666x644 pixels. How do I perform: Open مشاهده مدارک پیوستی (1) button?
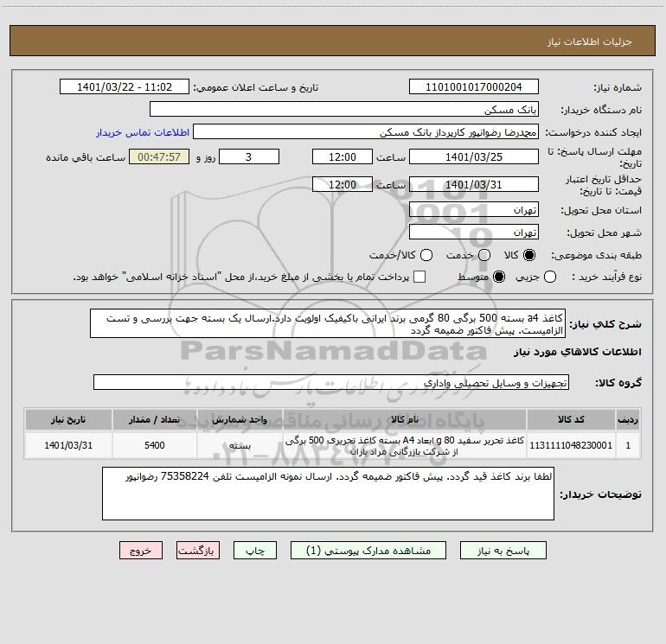click(x=368, y=551)
